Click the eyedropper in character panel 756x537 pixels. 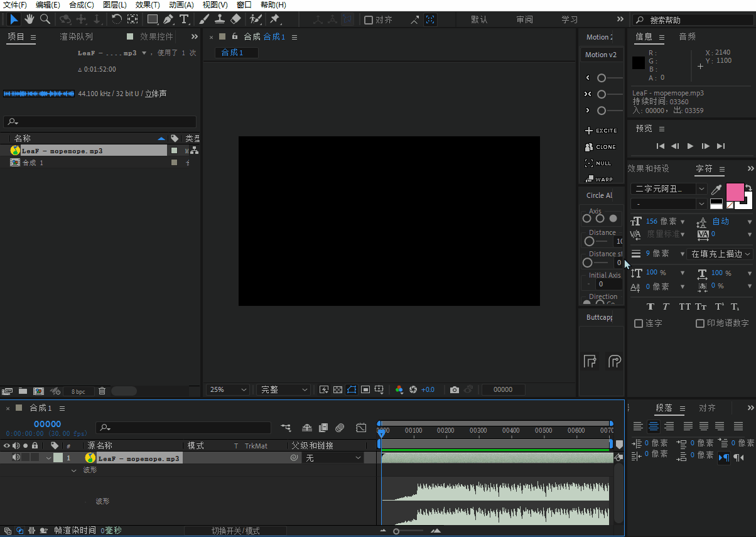716,189
